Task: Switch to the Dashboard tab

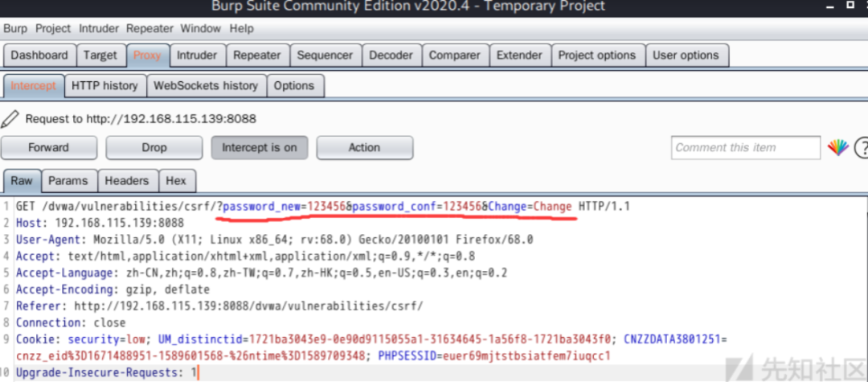Action: pyautogui.click(x=39, y=55)
